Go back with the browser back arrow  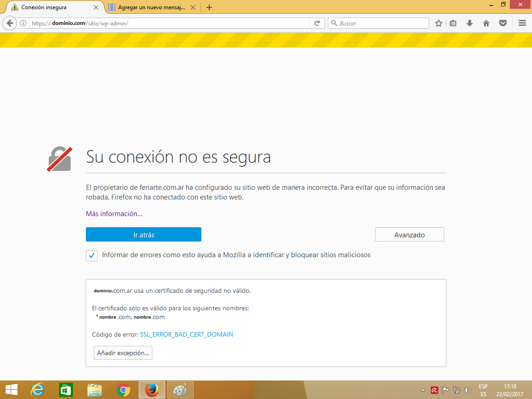(x=10, y=23)
